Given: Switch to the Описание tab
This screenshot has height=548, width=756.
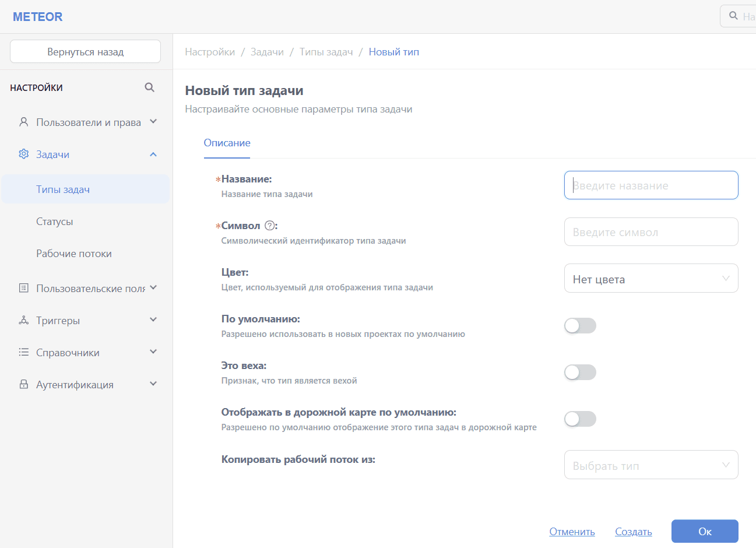Looking at the screenshot, I should pyautogui.click(x=227, y=143).
